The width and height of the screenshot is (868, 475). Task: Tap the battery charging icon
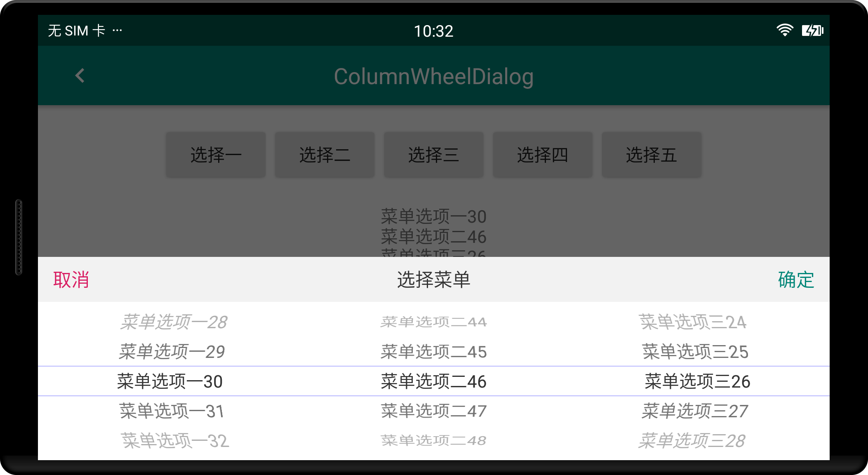[x=812, y=31]
